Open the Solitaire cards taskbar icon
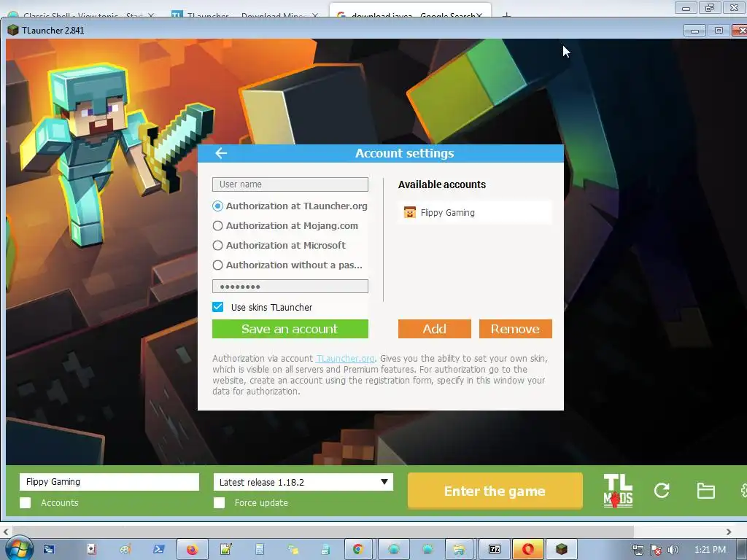 point(92,550)
